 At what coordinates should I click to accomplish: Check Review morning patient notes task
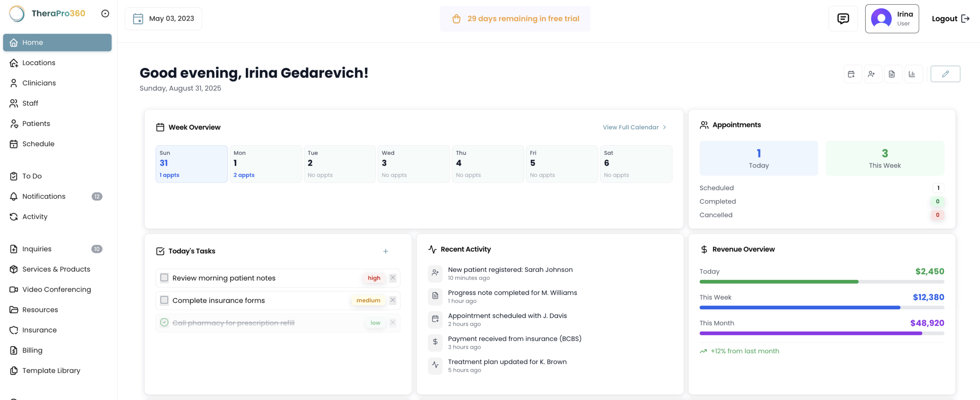[x=164, y=278]
